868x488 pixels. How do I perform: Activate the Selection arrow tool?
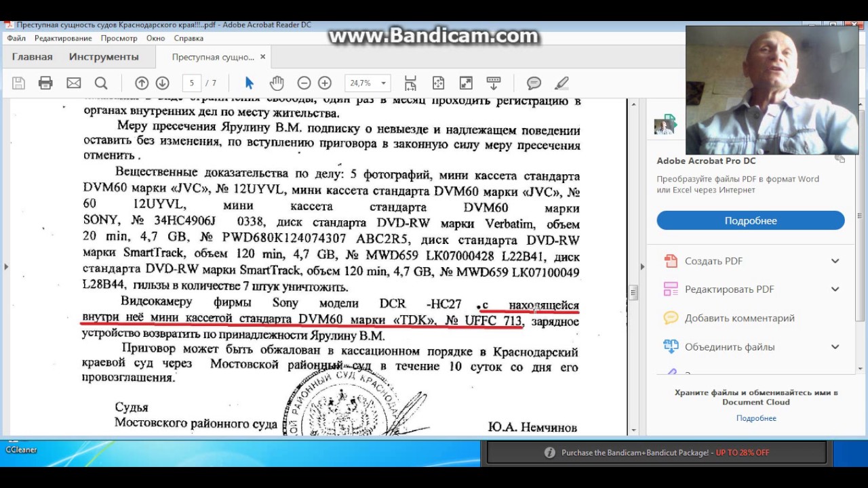[x=249, y=83]
